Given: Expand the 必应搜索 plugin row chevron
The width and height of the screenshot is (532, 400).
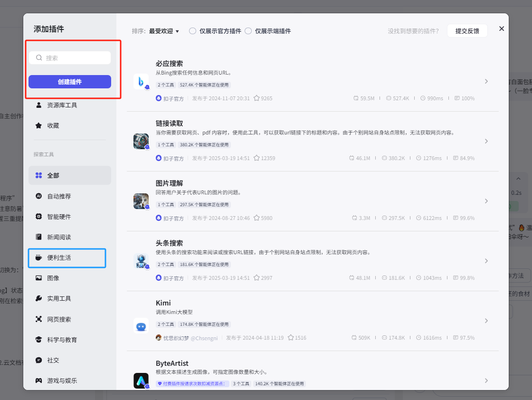Looking at the screenshot, I should (486, 81).
